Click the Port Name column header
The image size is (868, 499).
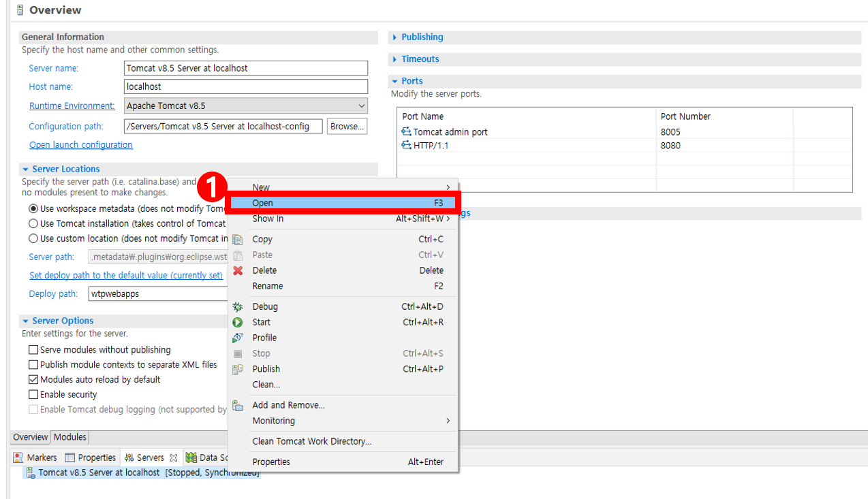pos(527,116)
